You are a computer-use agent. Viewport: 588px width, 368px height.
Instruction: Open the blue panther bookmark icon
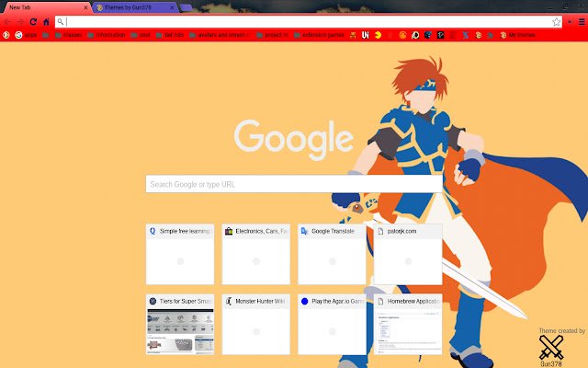click(428, 35)
